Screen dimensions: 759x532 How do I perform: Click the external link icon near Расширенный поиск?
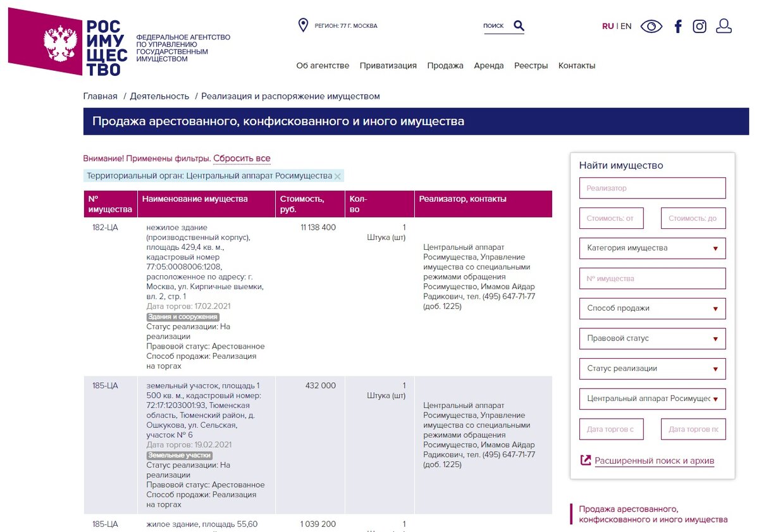[586, 461]
